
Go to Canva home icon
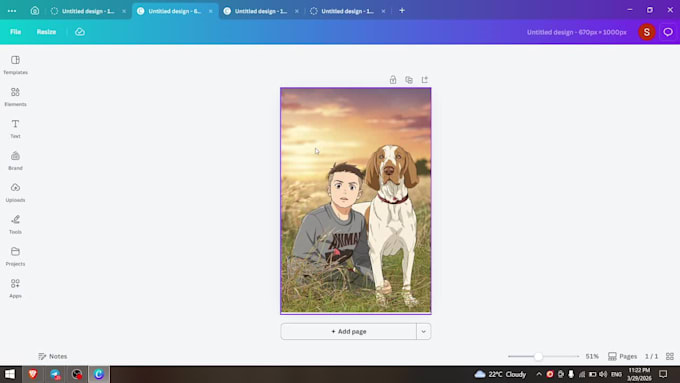(35, 11)
